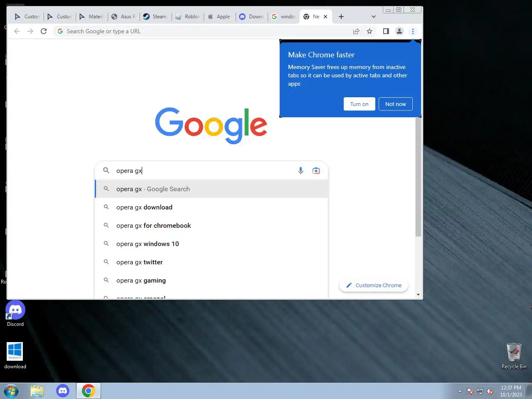Search by voice microphone icon

pos(300,170)
